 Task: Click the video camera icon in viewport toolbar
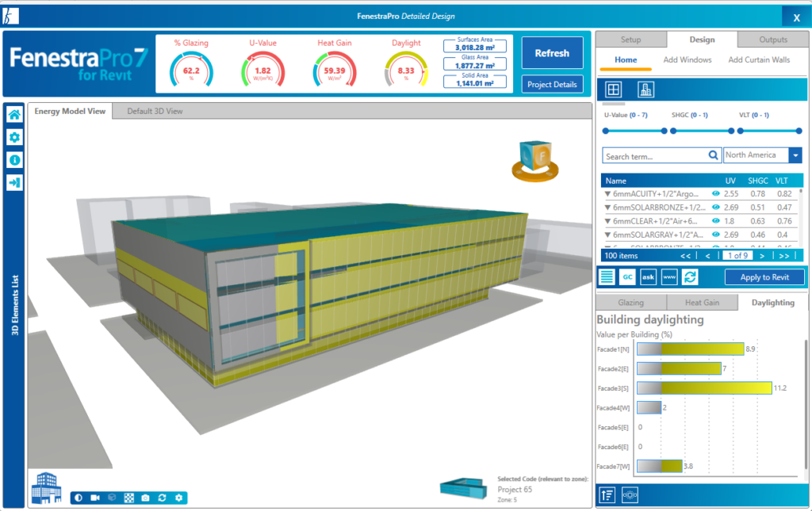tap(95, 498)
